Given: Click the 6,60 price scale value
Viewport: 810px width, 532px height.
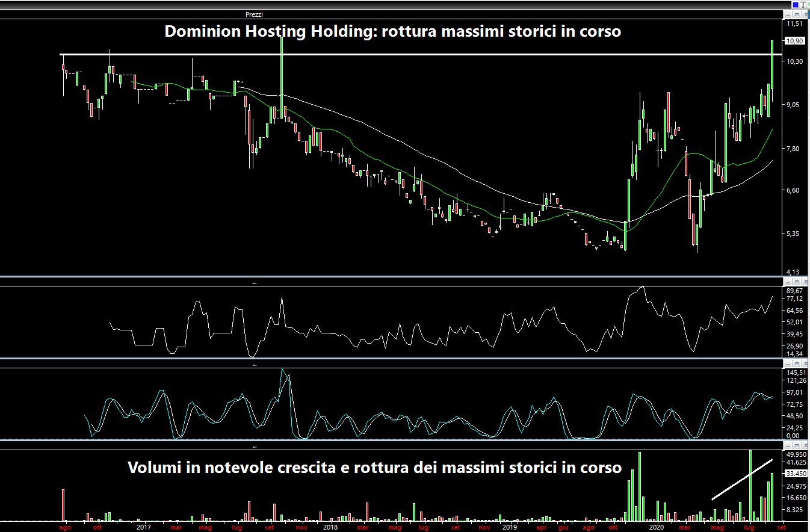Looking at the screenshot, I should 794,190.
